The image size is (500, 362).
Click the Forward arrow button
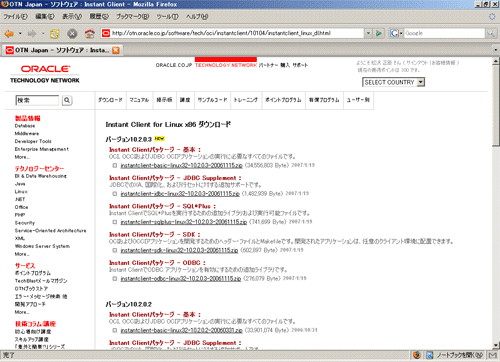coord(32,33)
